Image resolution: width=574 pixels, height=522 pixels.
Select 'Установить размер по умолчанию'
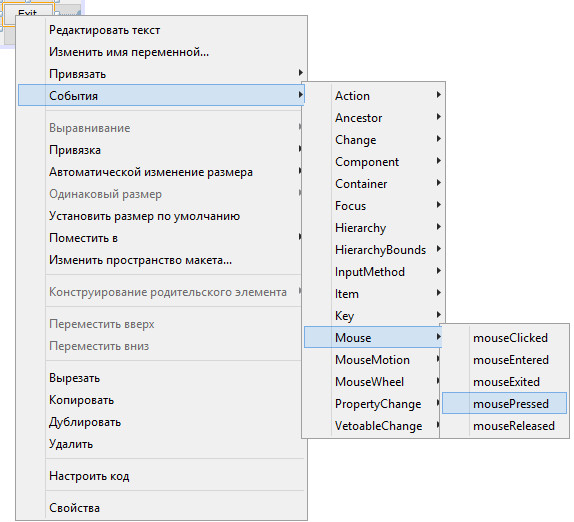coord(161,216)
